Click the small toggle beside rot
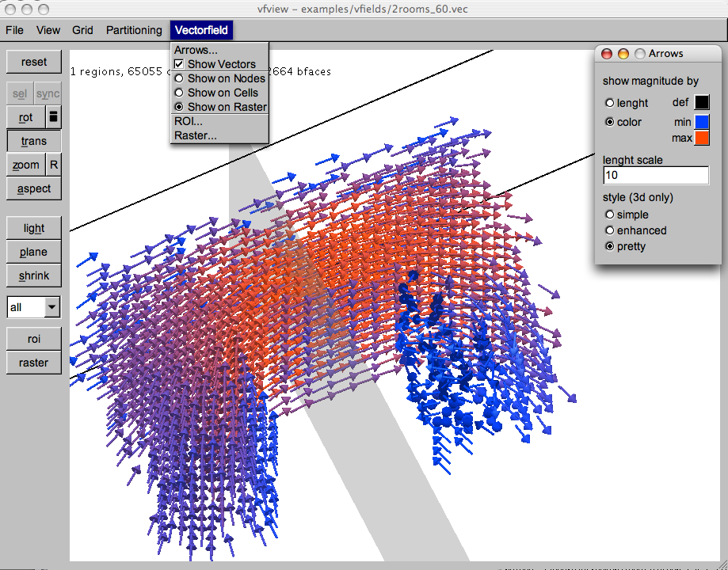The height and width of the screenshot is (570, 728). [x=54, y=117]
